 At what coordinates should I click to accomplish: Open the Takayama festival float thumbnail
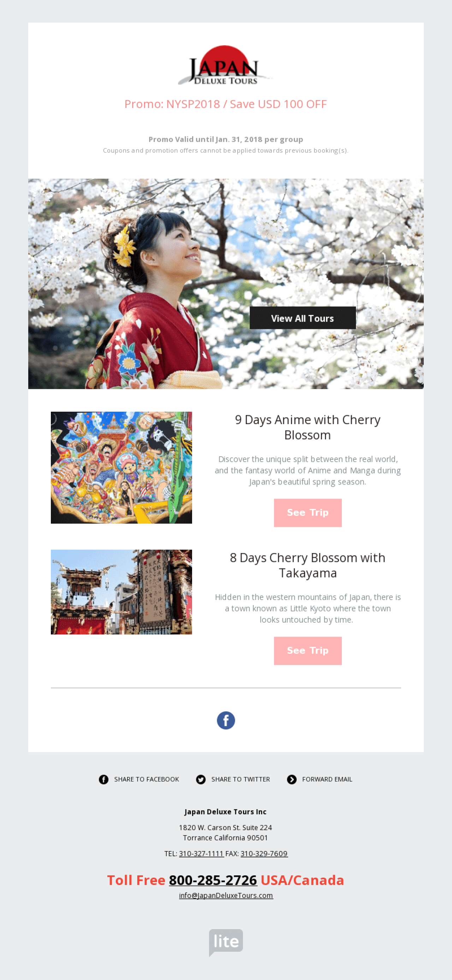click(x=121, y=592)
